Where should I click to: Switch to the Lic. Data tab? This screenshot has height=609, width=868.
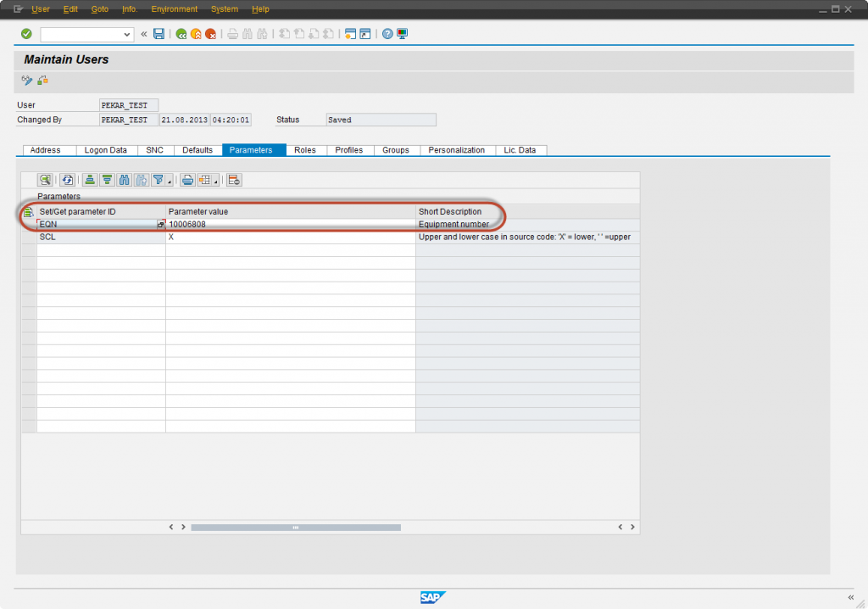520,150
